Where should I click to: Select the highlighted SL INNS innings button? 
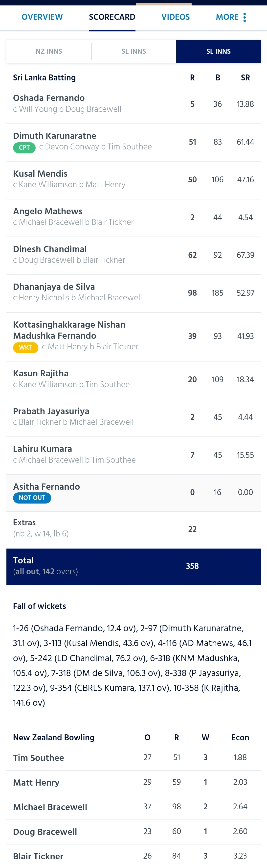coord(219,51)
